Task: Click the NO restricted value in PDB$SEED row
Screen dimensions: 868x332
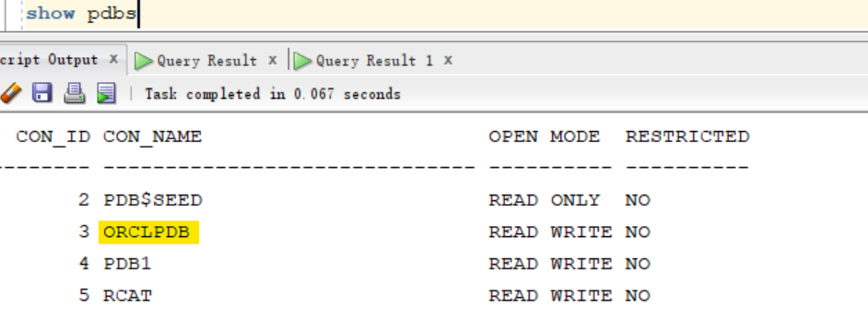Action: (x=638, y=200)
